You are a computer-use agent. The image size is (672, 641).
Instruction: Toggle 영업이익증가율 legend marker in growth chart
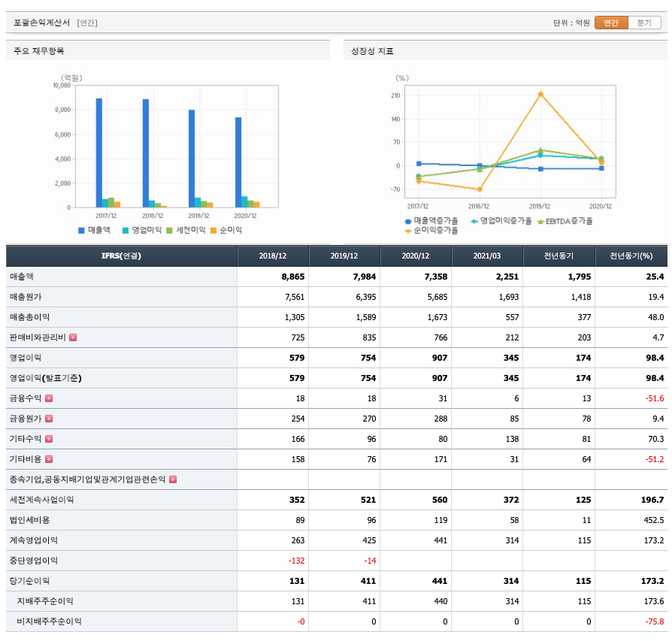[x=474, y=221]
